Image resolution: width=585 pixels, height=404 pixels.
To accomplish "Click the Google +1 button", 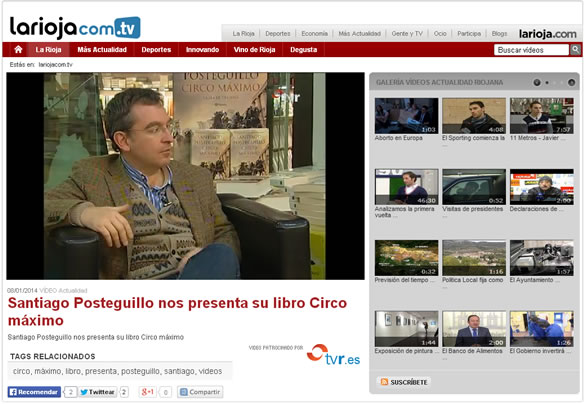I will point(148,392).
